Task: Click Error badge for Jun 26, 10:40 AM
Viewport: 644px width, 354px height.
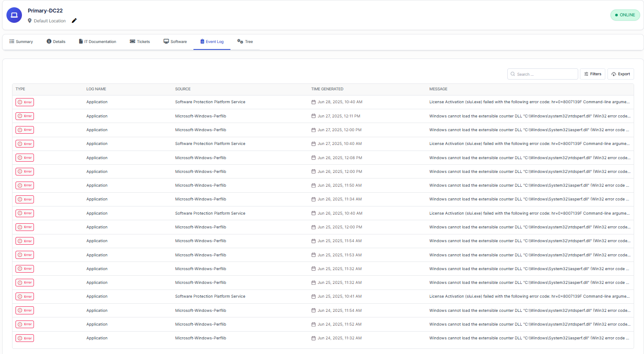Action: point(25,213)
